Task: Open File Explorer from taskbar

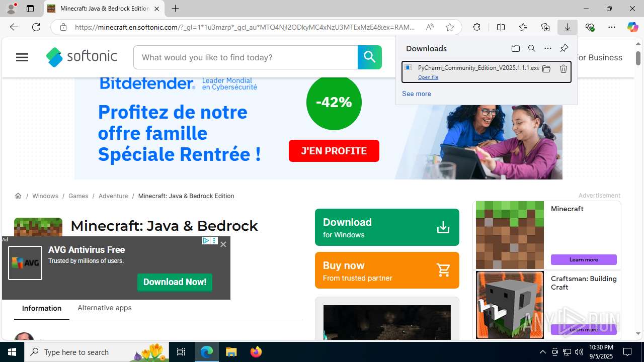Action: pos(231,352)
